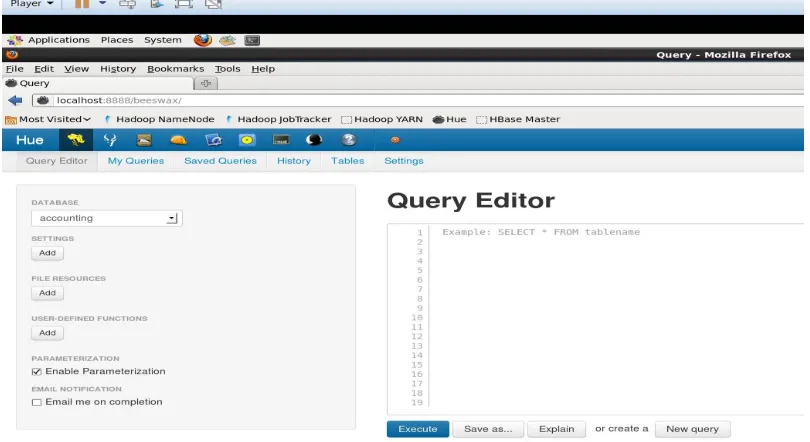Image resolution: width=810 pixels, height=442 pixels.
Task: Open the Edit menu
Action: coord(44,69)
